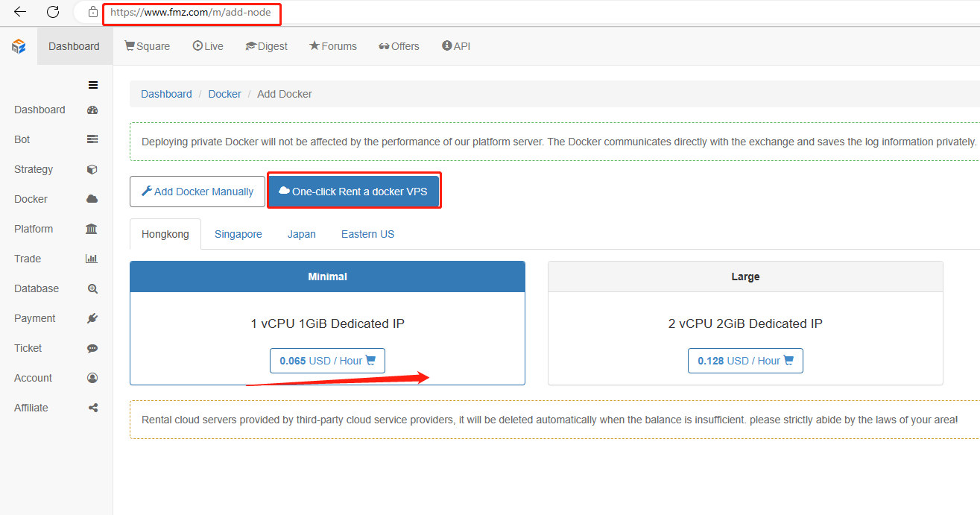
Task: Click the Affiliate share icon in sidebar
Action: (x=93, y=408)
